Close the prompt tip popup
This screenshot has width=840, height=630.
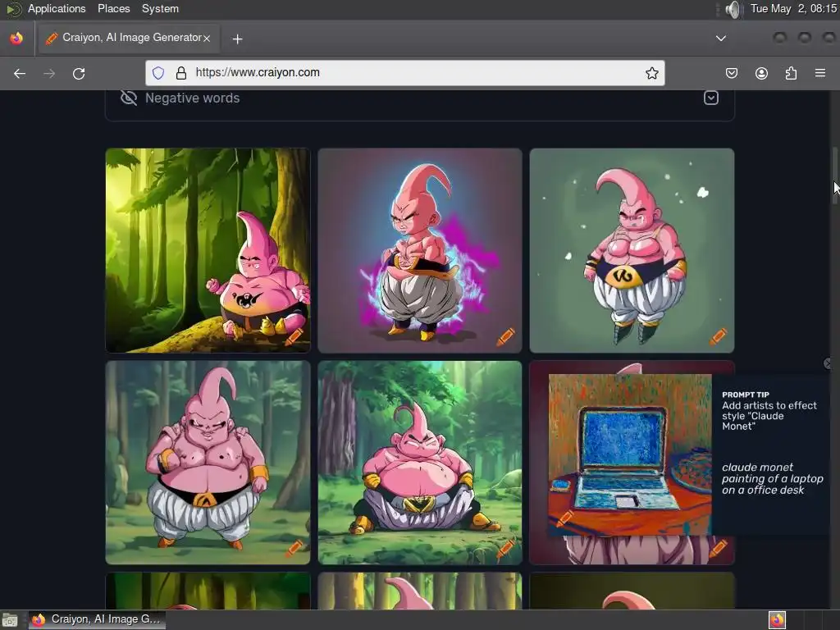(x=827, y=363)
